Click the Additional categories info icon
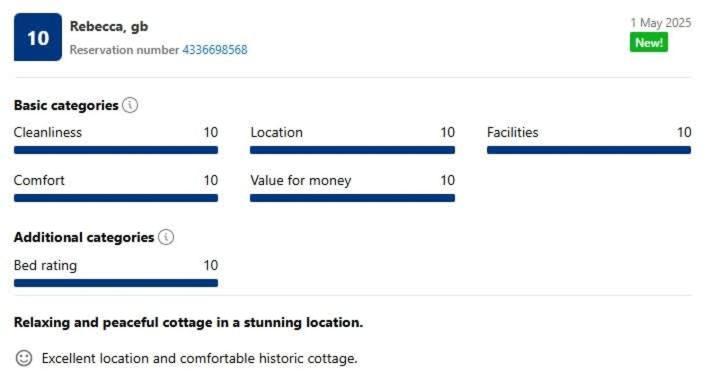 click(166, 237)
